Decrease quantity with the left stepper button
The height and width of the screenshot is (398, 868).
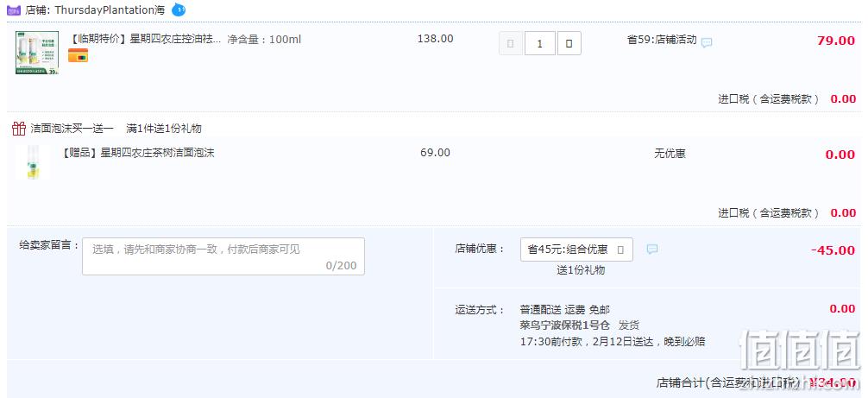(511, 43)
